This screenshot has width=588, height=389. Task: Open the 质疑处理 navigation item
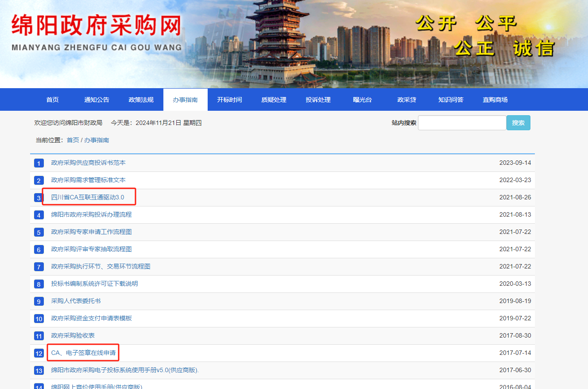274,100
